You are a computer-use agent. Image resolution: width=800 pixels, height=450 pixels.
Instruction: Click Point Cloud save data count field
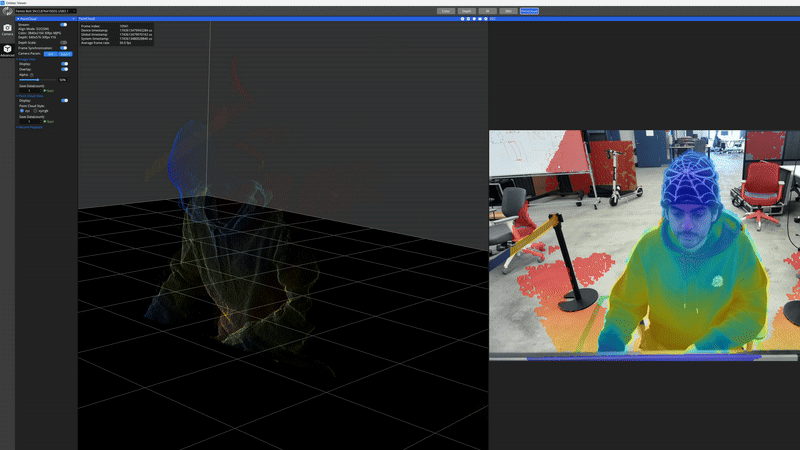29,122
